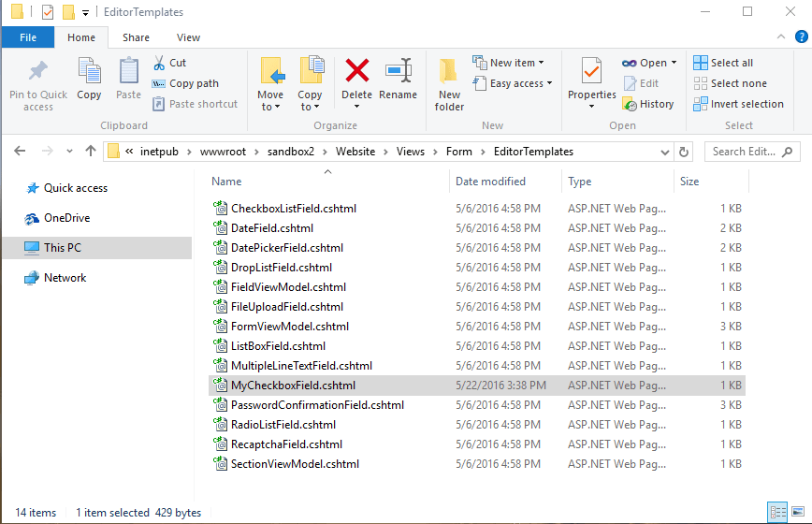The image size is (812, 524).
Task: Switch to Details view in status bar
Action: (777, 513)
